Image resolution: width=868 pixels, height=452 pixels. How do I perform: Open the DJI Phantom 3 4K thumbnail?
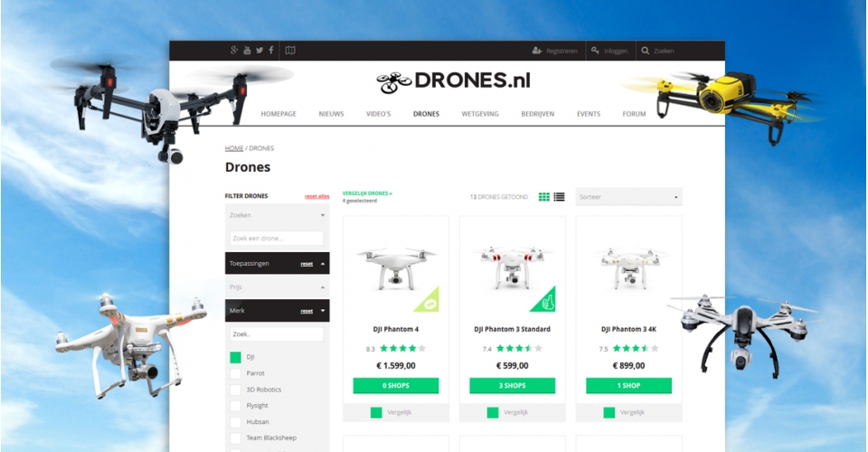[x=628, y=267]
